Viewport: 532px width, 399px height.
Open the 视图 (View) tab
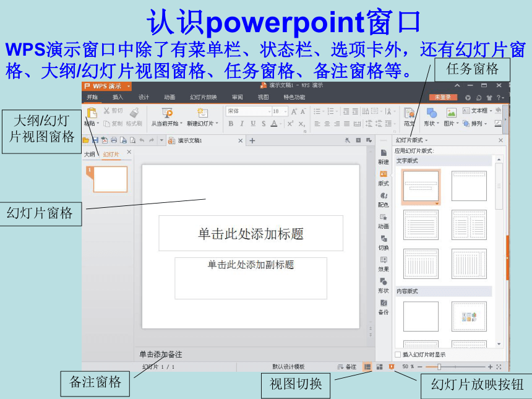(264, 97)
